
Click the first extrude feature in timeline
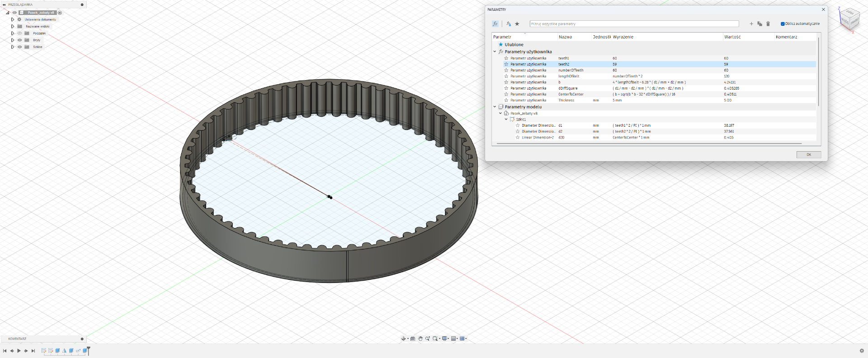click(x=57, y=350)
